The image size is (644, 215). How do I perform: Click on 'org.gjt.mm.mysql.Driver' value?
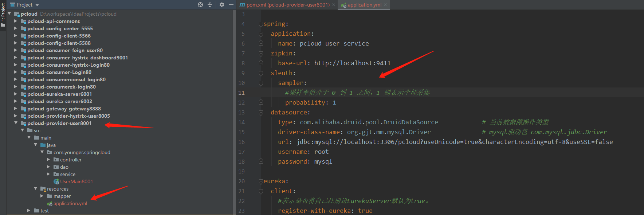389,132
